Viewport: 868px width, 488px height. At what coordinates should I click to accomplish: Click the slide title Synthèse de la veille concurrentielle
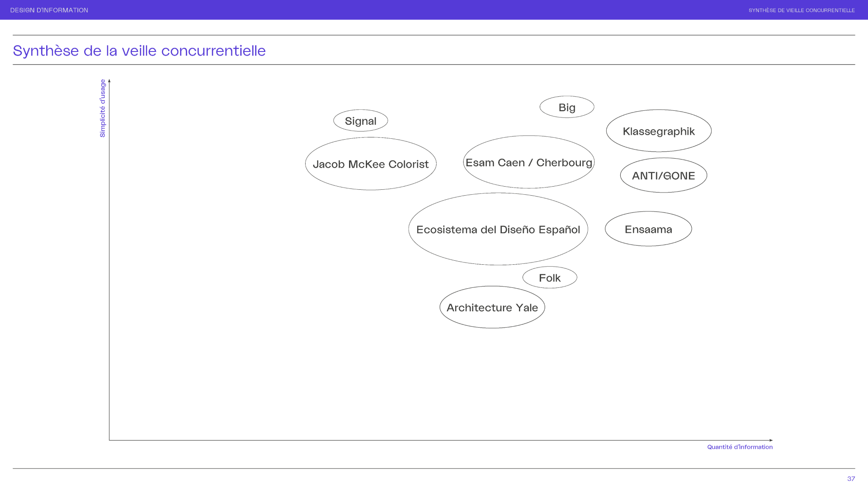[139, 51]
